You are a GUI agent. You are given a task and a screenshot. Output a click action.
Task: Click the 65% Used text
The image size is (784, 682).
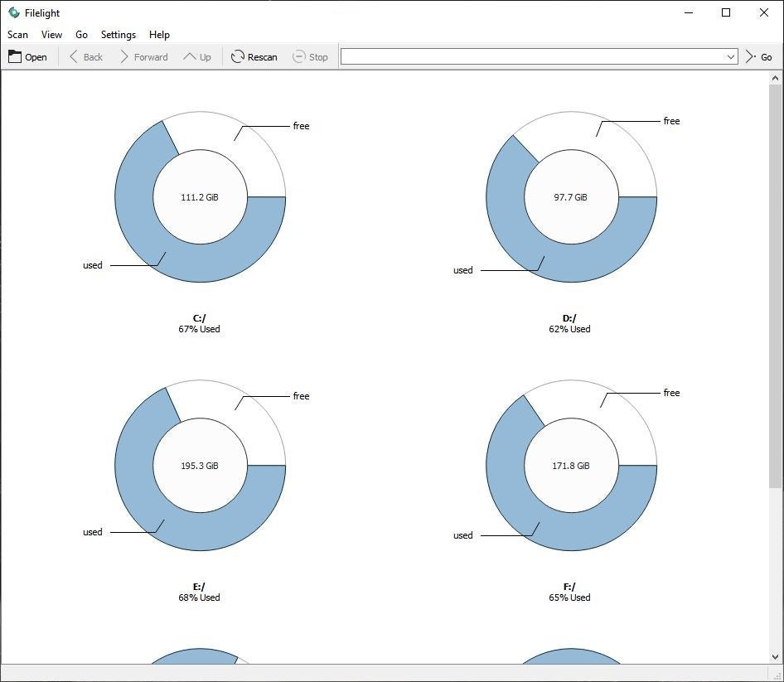coord(569,597)
